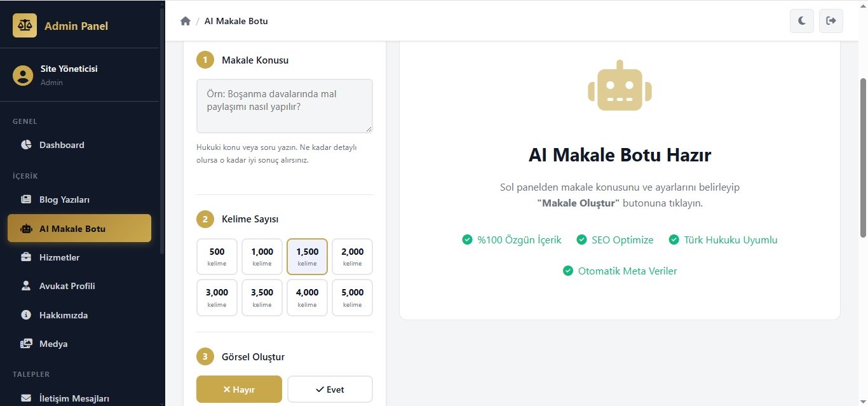Click the Admin Panel scales logo
868x406 pixels.
coord(25,25)
